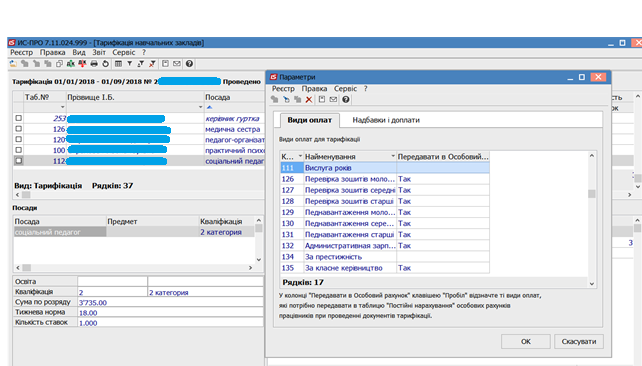Click the help icon in Параметри toolbar
Image resolution: width=642 pixels, height=366 pixels.
click(346, 99)
